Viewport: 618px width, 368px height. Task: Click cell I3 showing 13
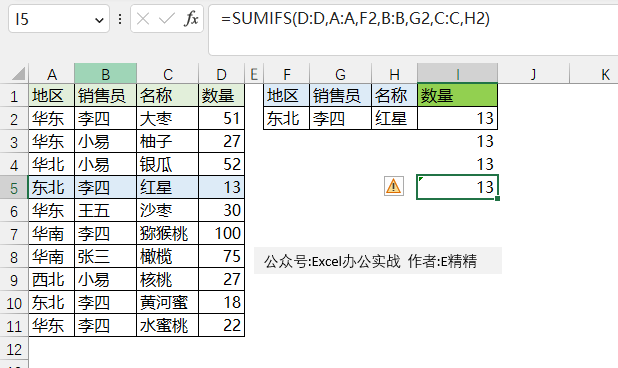[x=458, y=141]
